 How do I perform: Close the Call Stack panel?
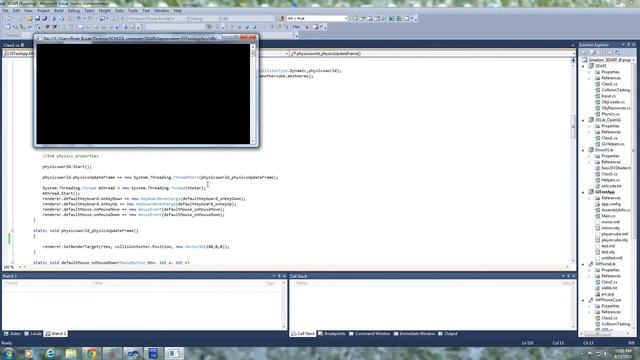tap(573, 276)
